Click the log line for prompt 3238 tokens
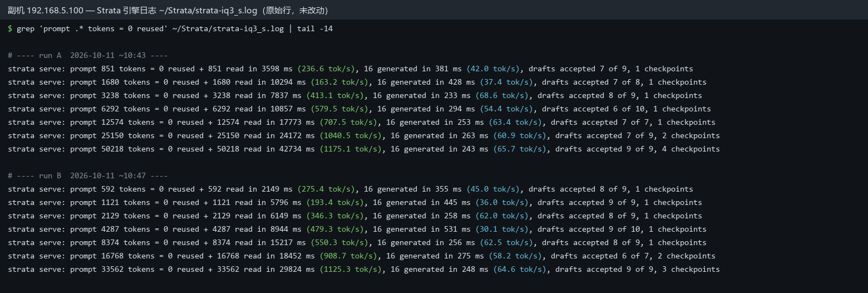Screen dimensions: 868x293 point(355,96)
